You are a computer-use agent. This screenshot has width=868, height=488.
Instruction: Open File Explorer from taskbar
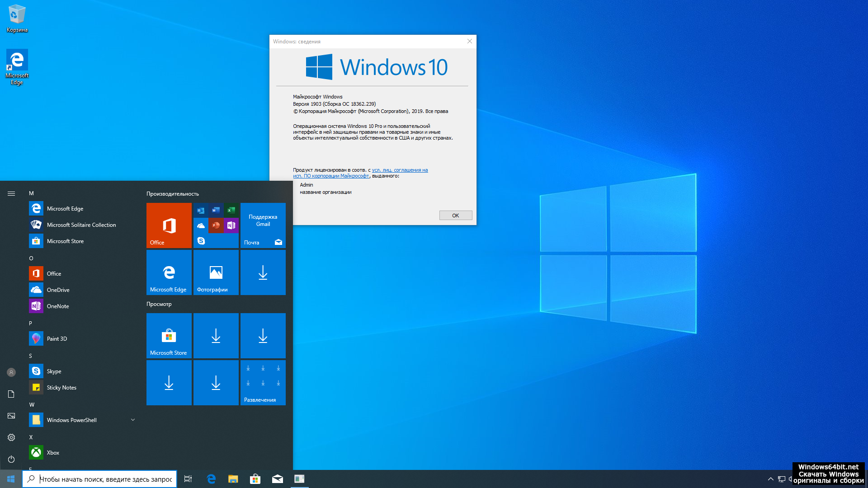233,479
